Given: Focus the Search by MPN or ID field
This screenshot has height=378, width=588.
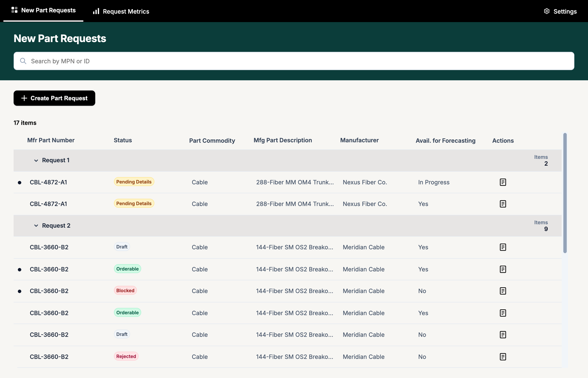Looking at the screenshot, I should pyautogui.click(x=294, y=61).
